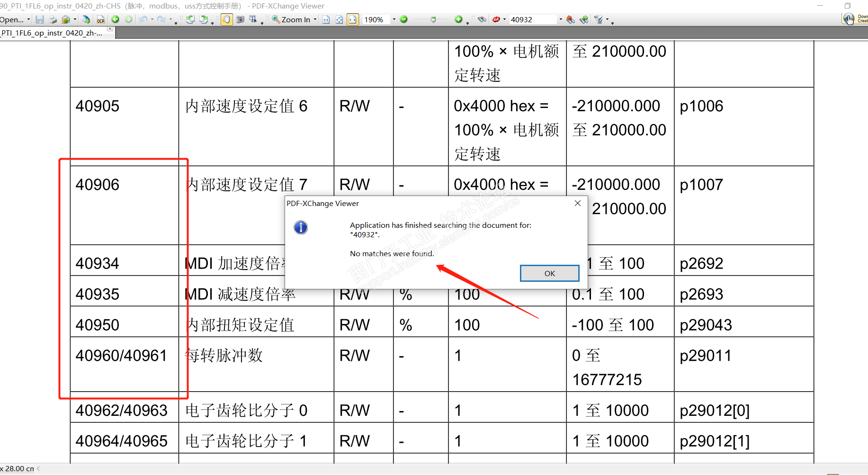Select the Hand tool
Screen dimensions: 868x475
tap(227, 19)
